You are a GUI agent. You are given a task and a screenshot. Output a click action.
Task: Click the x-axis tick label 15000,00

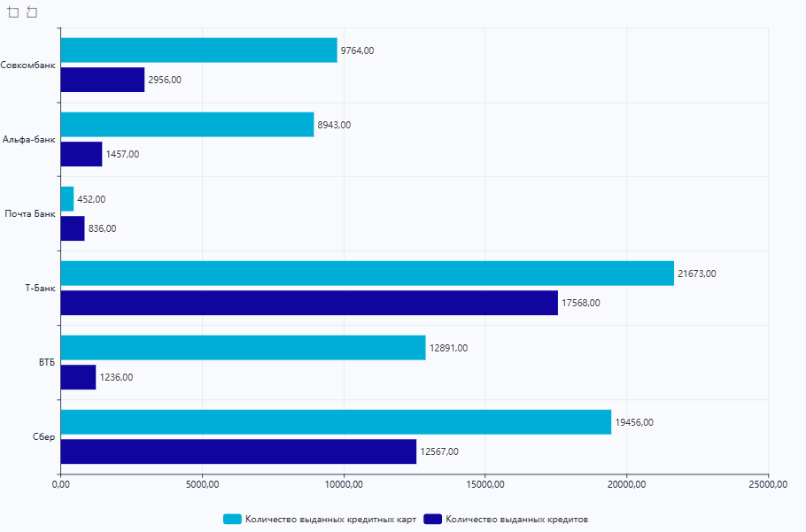[485, 485]
